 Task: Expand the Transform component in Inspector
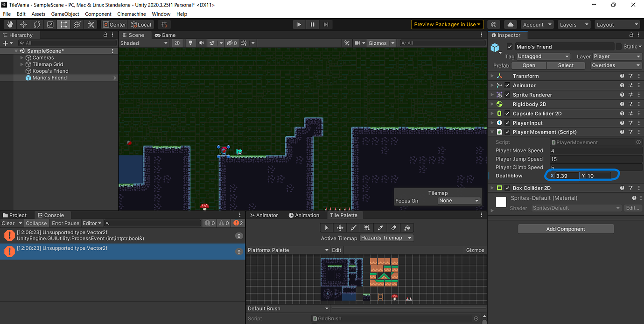click(492, 76)
